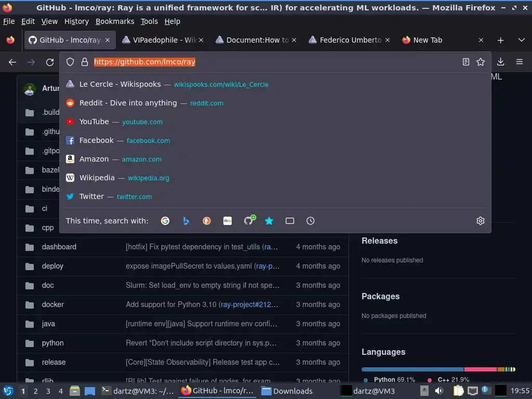This screenshot has width=532, height=399.
Task: Click the Packages heading
Action: [380, 296]
